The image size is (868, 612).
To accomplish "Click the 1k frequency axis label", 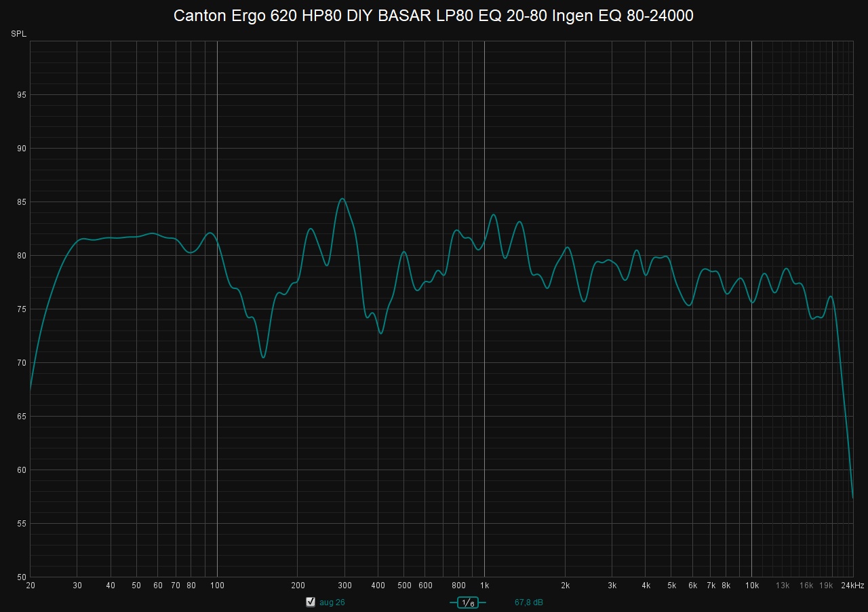I will tap(484, 586).
